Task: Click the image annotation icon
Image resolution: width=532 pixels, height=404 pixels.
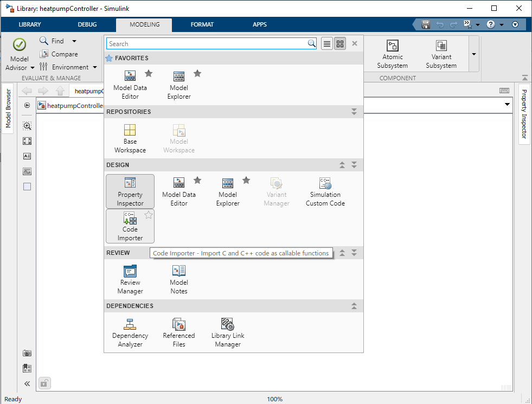Action: pyautogui.click(x=27, y=171)
